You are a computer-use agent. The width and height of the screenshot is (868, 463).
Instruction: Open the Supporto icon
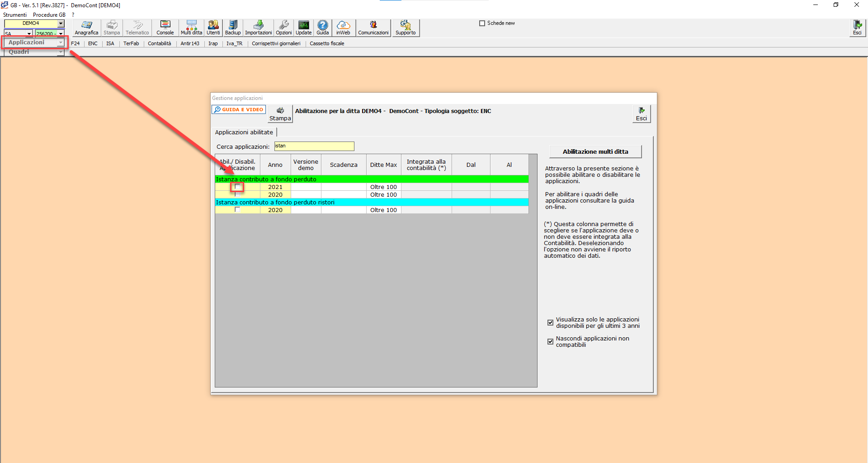406,28
